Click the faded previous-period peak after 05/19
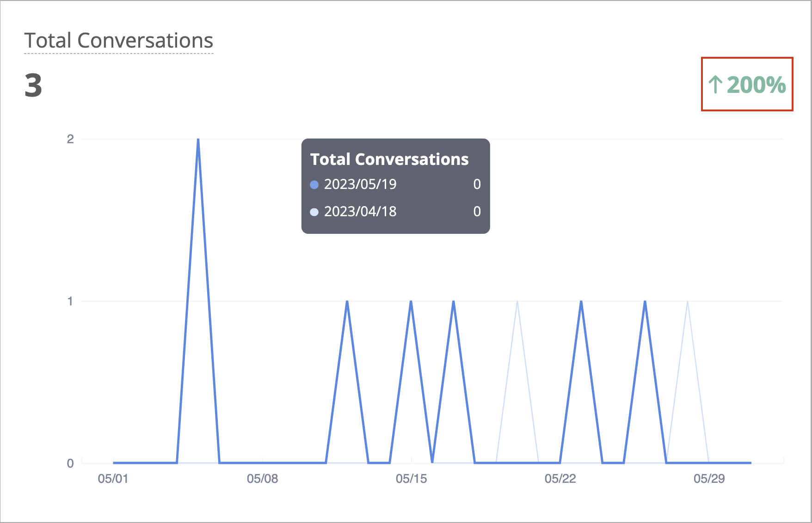The width and height of the screenshot is (812, 523). [x=517, y=302]
